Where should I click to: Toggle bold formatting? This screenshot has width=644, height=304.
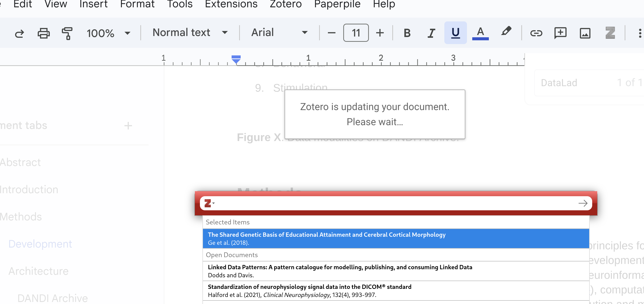click(x=407, y=33)
